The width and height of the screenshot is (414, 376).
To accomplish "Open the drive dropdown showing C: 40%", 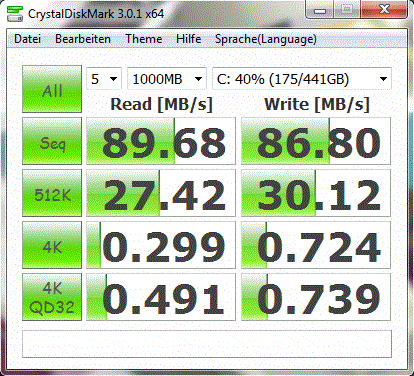I will click(x=302, y=79).
